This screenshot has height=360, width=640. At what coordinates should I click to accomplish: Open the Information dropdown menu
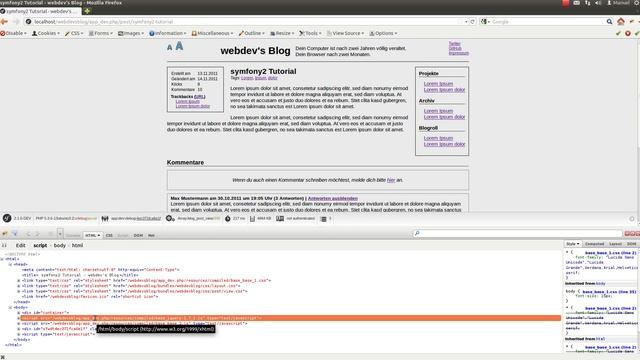(x=168, y=33)
